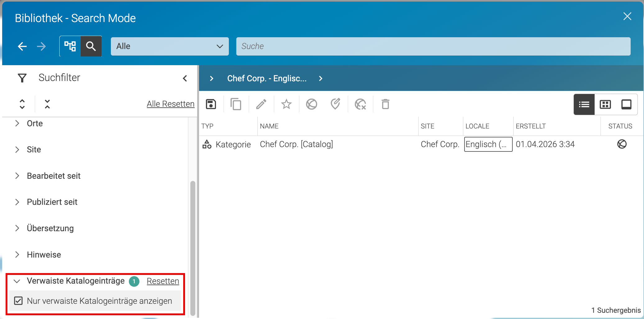Go forward with the right arrow
The height and width of the screenshot is (319, 644).
41,46
